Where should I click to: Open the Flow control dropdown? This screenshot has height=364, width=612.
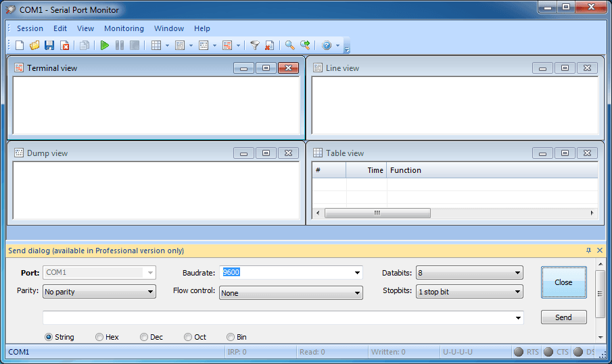pyautogui.click(x=357, y=293)
